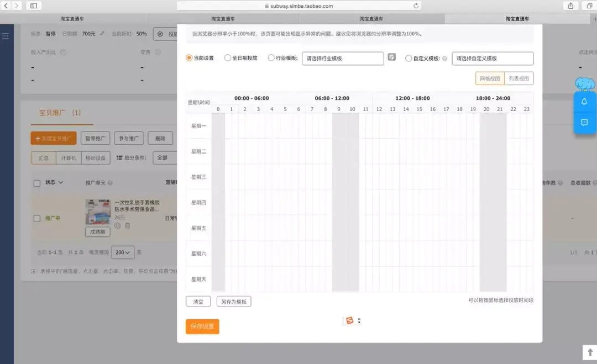Open the 请选择行业模板 dropdown
The image size is (597, 364).
[x=343, y=58]
